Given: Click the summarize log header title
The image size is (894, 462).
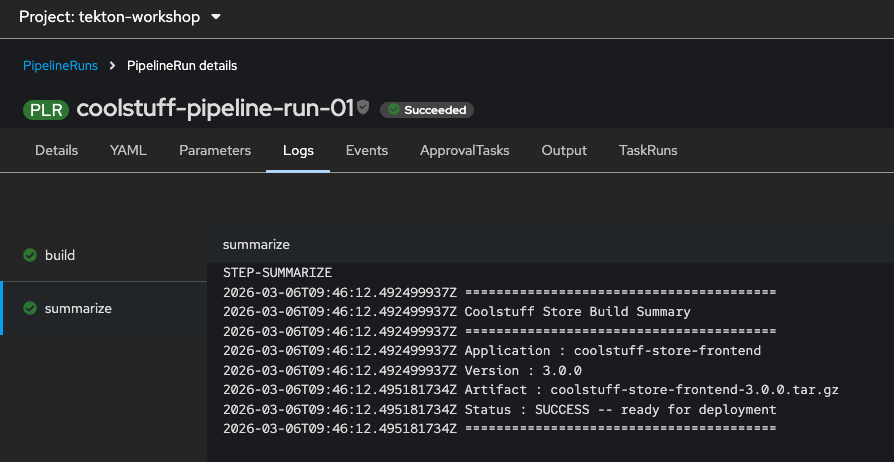Looking at the screenshot, I should point(256,244).
